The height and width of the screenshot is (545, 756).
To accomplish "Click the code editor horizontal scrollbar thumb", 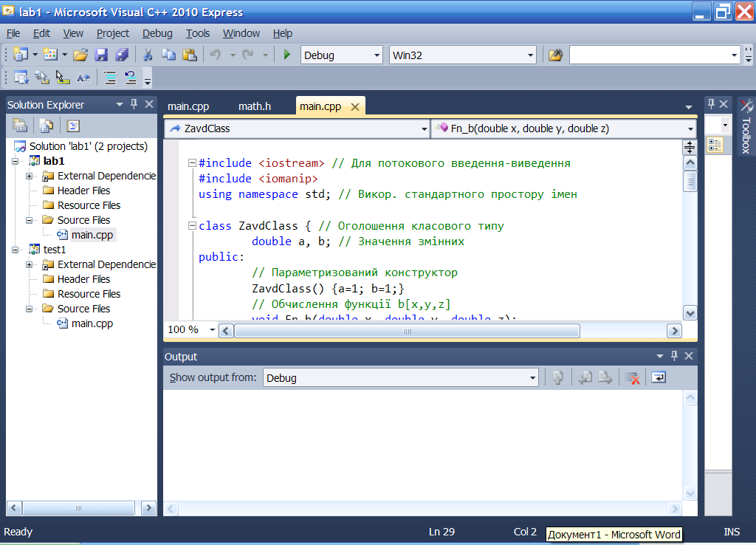I will pos(407,331).
